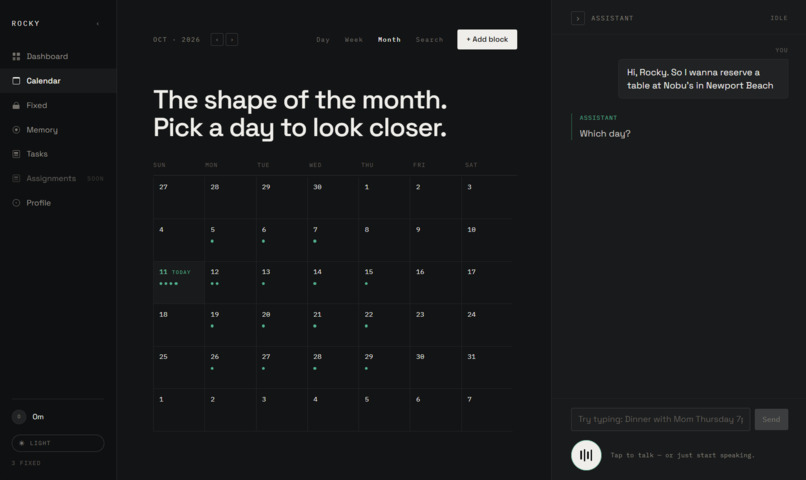806x480 pixels.
Task: Pick October 22 in the calendar grid
Action: click(384, 324)
